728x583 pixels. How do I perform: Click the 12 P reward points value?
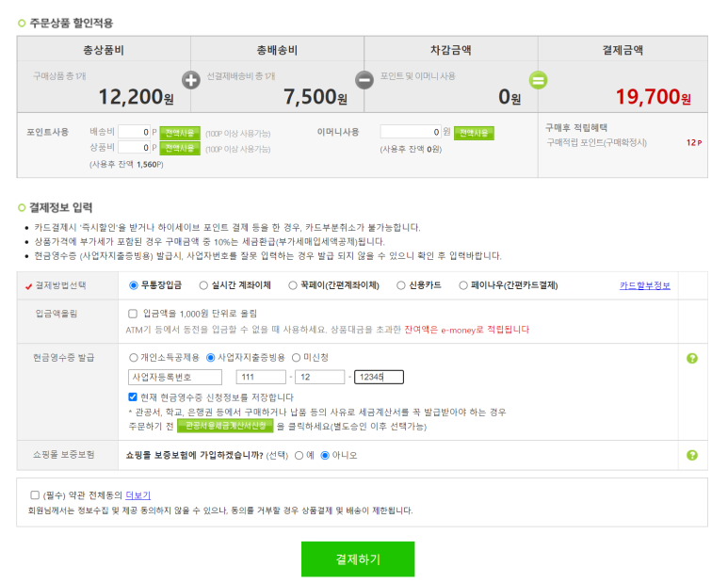pyautogui.click(x=694, y=142)
